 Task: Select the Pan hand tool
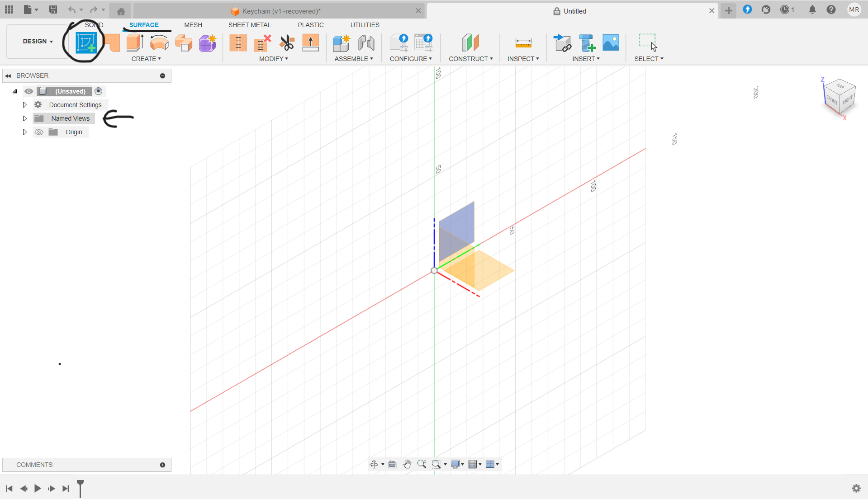point(407,464)
